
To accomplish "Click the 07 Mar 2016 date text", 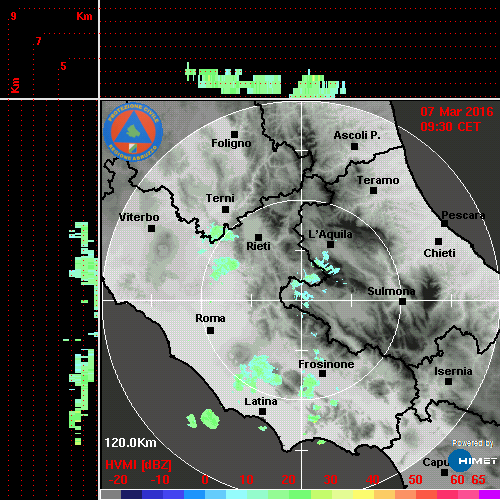I will coord(457,112).
